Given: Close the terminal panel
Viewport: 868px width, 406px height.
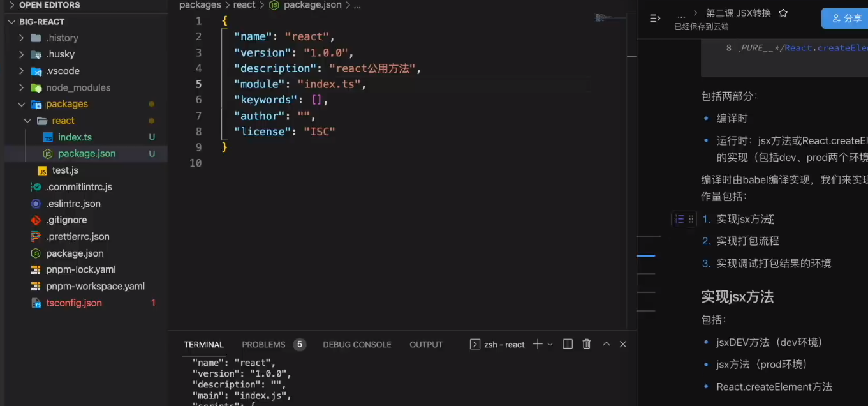Looking at the screenshot, I should 623,344.
